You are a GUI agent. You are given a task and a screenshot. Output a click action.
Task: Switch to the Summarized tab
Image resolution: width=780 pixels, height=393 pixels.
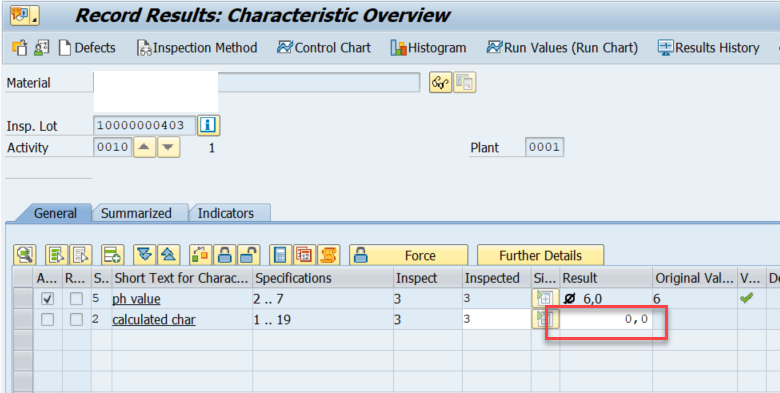(x=136, y=213)
